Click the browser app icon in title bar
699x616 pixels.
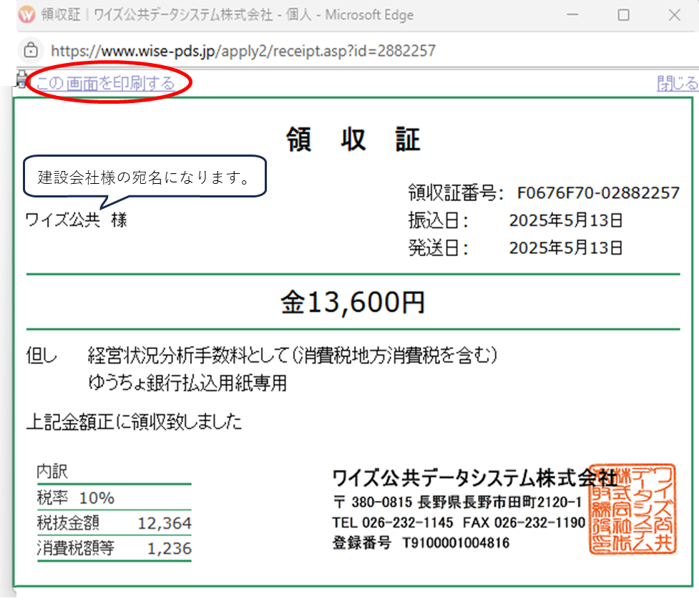(x=26, y=15)
